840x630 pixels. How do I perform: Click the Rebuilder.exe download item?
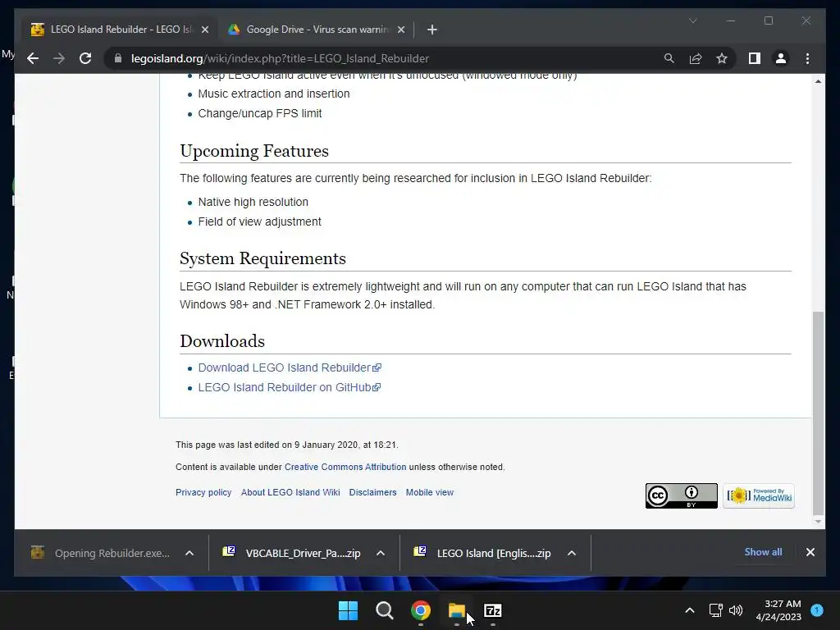[101, 553]
